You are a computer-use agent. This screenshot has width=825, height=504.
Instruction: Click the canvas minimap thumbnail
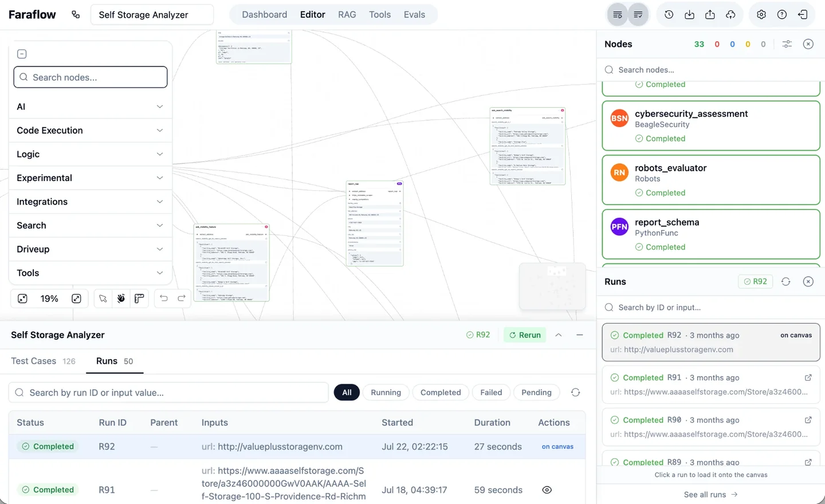[552, 286]
